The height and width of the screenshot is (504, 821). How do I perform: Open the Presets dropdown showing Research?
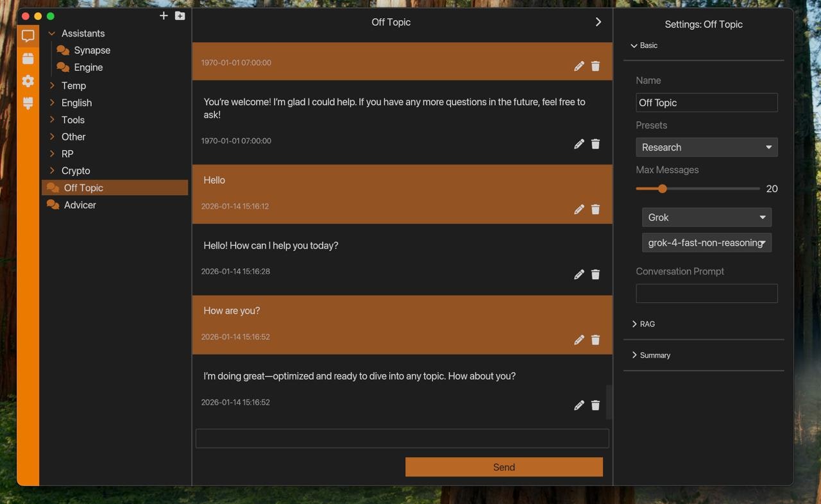click(x=706, y=147)
